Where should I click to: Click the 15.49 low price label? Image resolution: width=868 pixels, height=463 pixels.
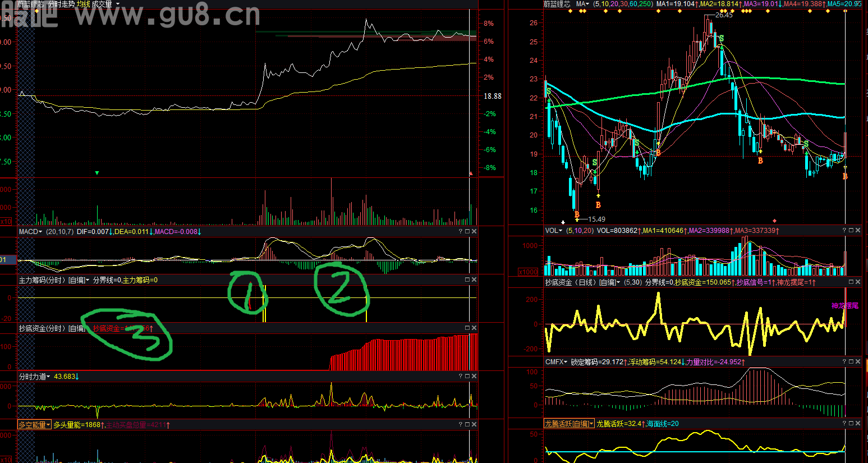click(x=596, y=219)
